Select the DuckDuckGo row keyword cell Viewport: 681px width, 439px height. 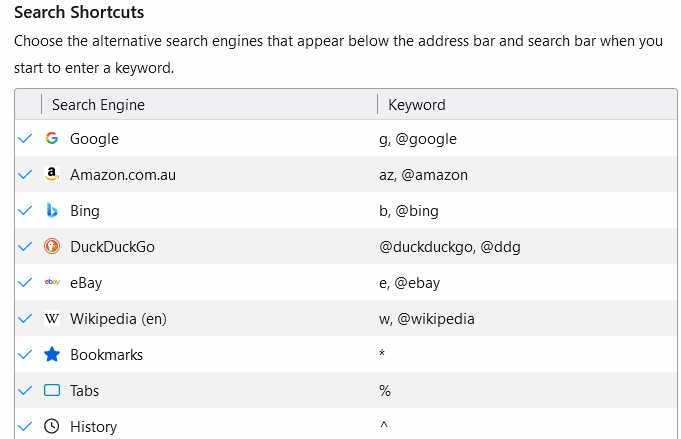(449, 246)
